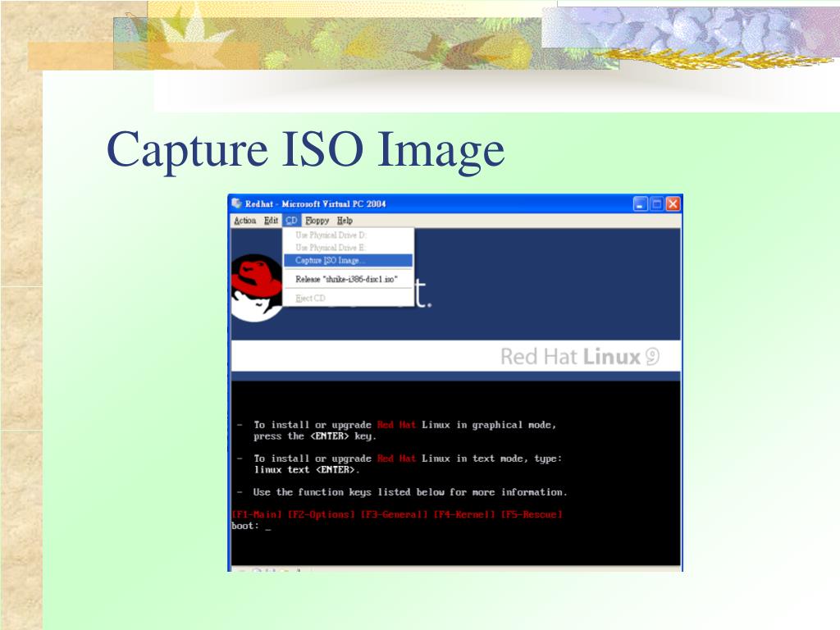Viewport: 840px width, 630px height.
Task: Click the "press the <ENTER> key." line
Action: point(315,436)
